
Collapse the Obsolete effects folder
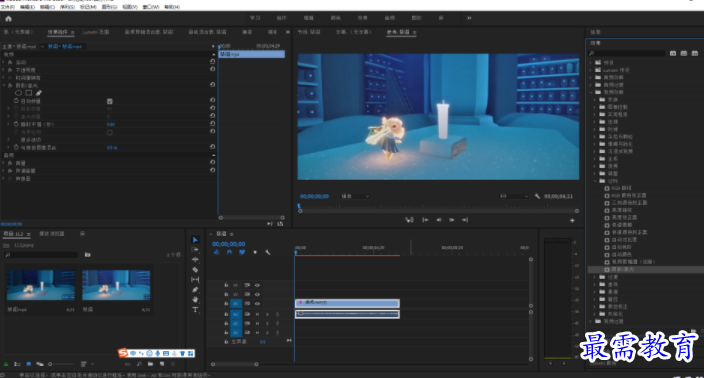click(595, 181)
